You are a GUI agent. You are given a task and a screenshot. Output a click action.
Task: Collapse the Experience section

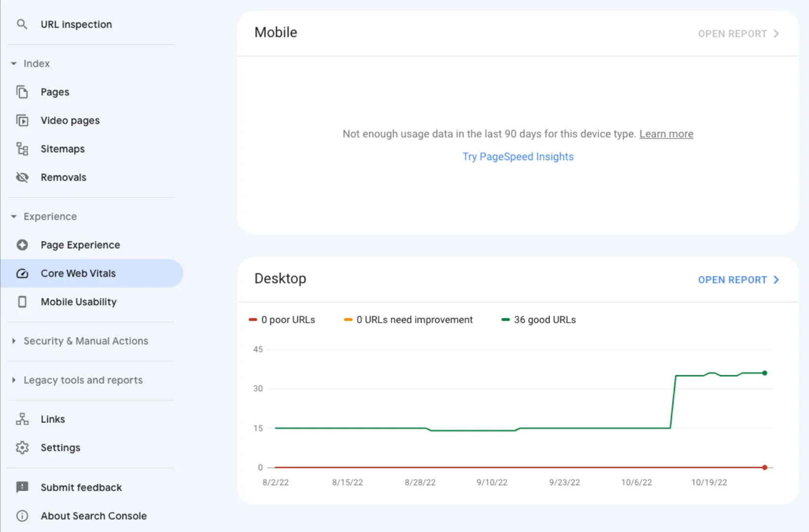(x=14, y=217)
